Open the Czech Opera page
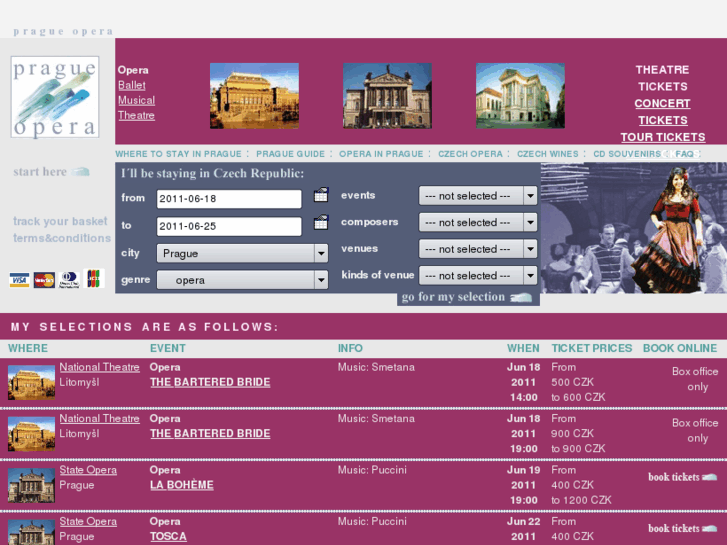Viewport: 727px width, 545px height. [x=470, y=154]
